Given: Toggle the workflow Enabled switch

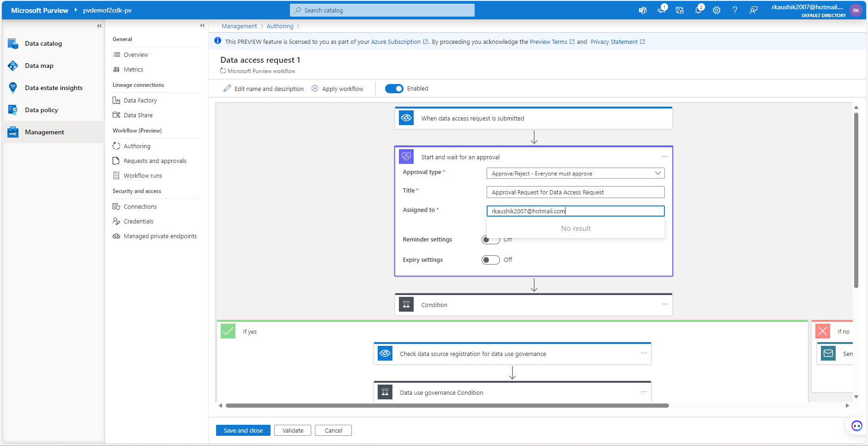Looking at the screenshot, I should point(394,89).
